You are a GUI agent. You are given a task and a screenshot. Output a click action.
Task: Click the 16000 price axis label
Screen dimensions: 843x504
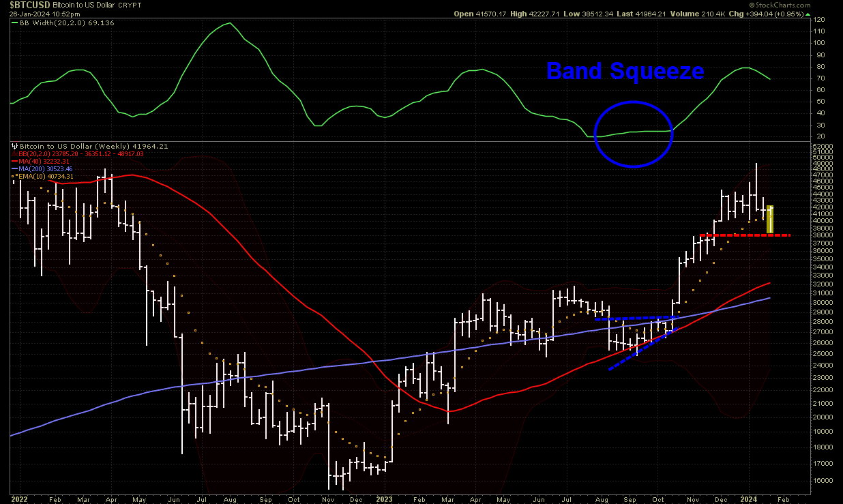coord(823,480)
